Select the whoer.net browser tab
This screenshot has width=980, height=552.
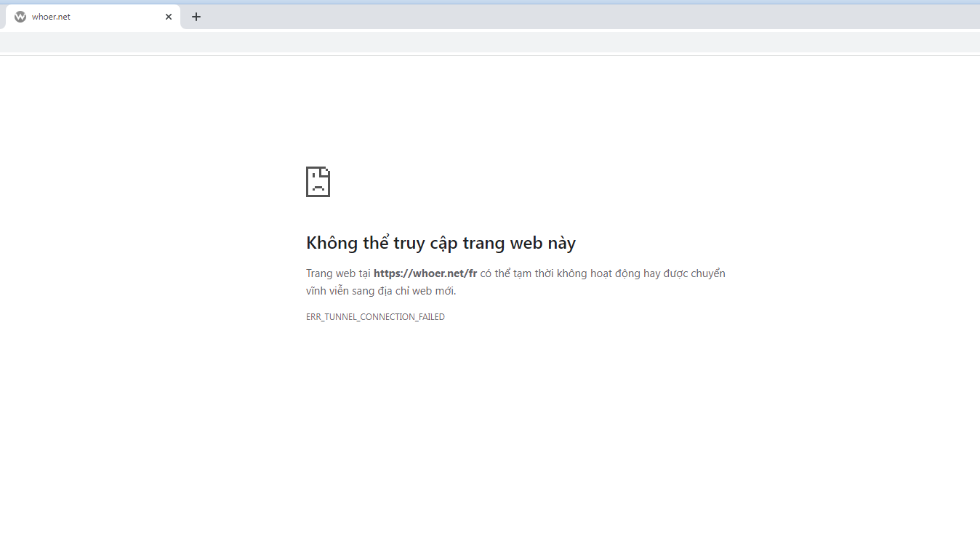(x=93, y=17)
